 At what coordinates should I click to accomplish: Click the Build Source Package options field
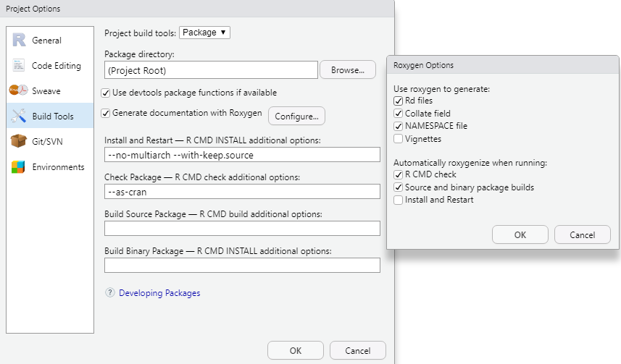coord(242,228)
